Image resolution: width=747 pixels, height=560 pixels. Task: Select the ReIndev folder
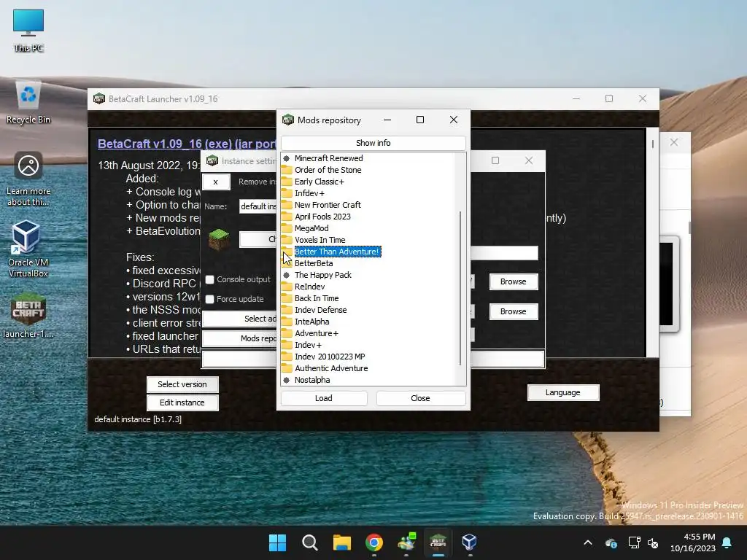(x=309, y=287)
